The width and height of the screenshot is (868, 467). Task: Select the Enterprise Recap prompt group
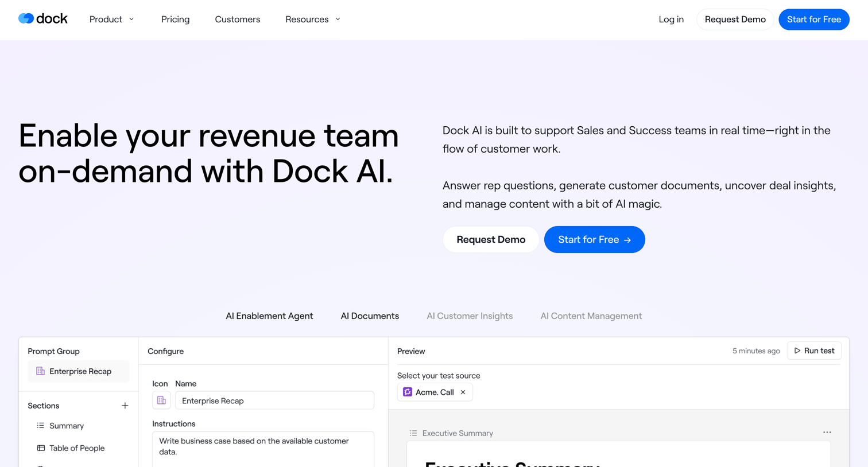(x=79, y=371)
